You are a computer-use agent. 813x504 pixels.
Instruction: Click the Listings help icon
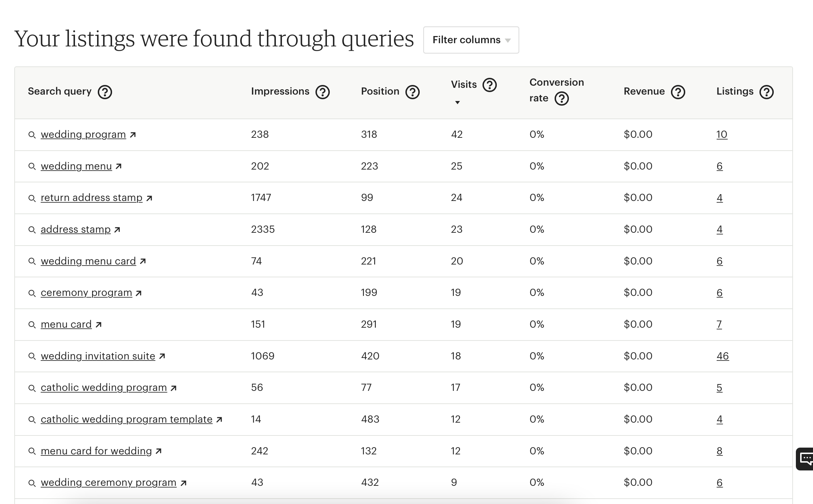[x=767, y=92]
